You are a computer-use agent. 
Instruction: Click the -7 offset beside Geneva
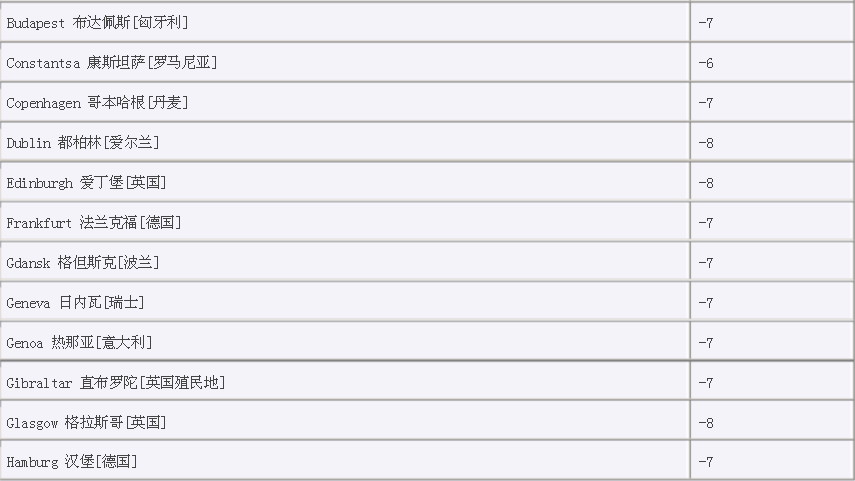coord(706,302)
